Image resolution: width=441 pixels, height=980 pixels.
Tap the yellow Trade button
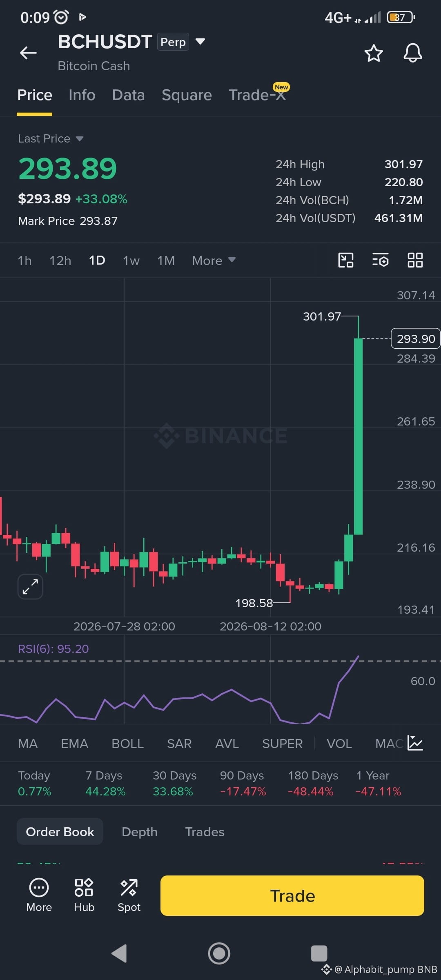coord(292,895)
